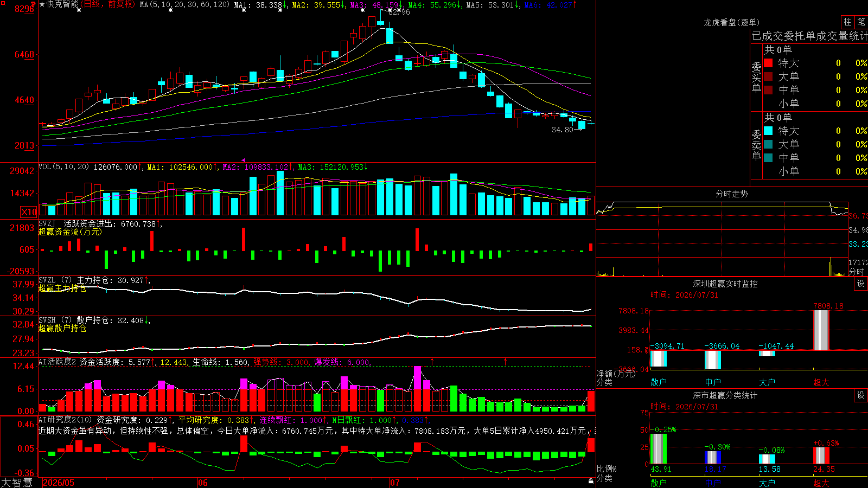The width and height of the screenshot is (868, 488).
Task: Click the 近期大资金虽有异动 commentary line
Action: tap(317, 431)
